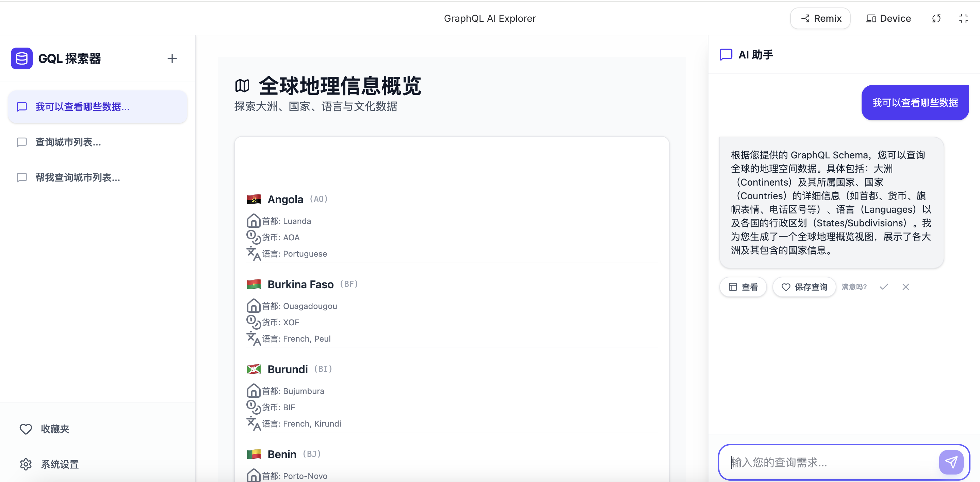Focus the 输入您的查询需求 input field
This screenshot has height=482, width=980.
829,462
